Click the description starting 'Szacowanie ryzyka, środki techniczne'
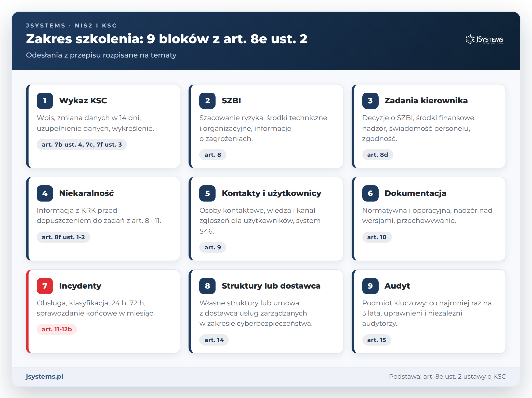The height and width of the screenshot is (398, 532). coord(263,128)
